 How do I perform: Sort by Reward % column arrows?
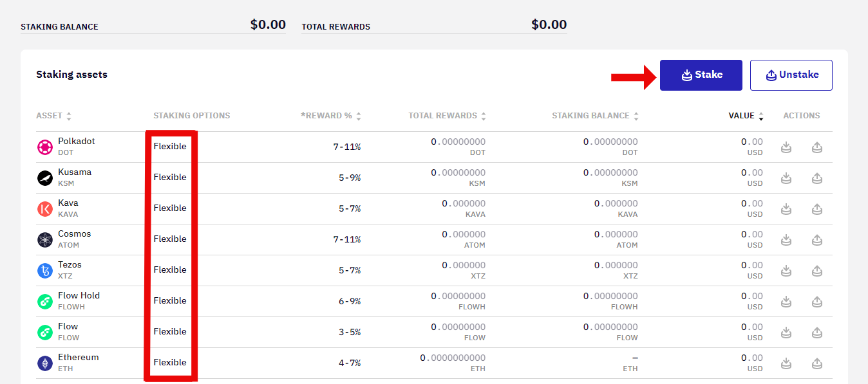coord(359,116)
